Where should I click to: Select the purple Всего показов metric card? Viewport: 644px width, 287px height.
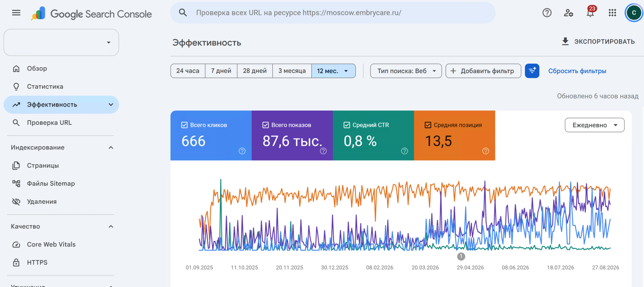[x=292, y=135]
